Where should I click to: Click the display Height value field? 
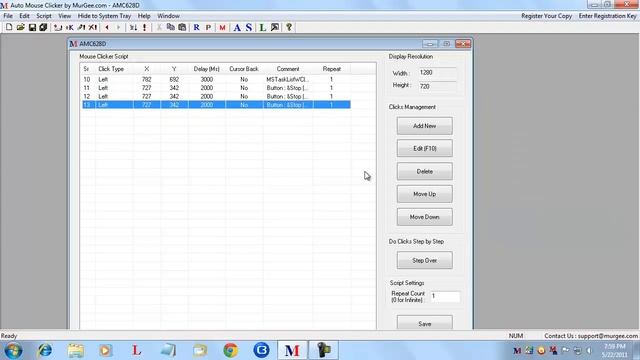[x=438, y=86]
